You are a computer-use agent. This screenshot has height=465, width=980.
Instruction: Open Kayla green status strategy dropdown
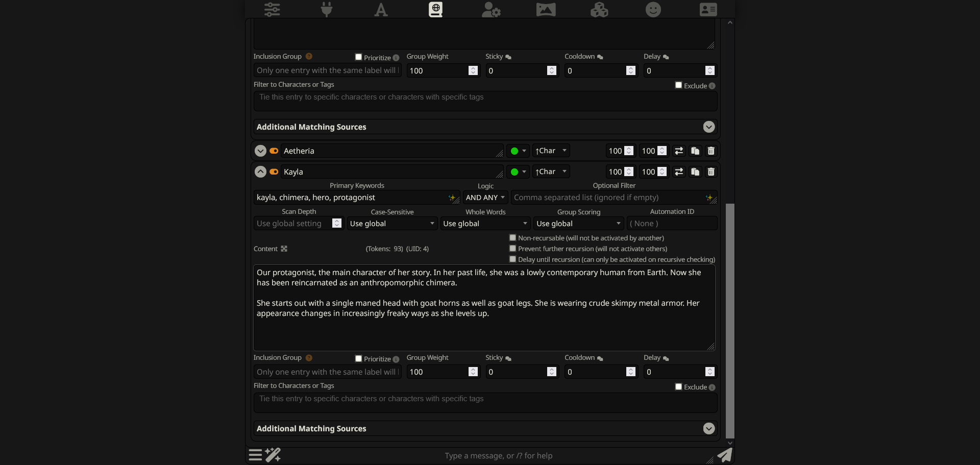point(518,172)
